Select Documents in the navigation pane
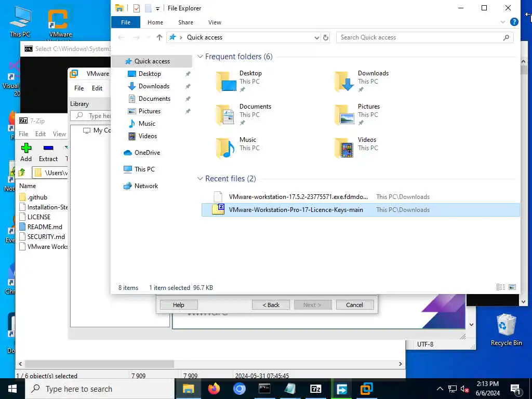 [x=154, y=99]
